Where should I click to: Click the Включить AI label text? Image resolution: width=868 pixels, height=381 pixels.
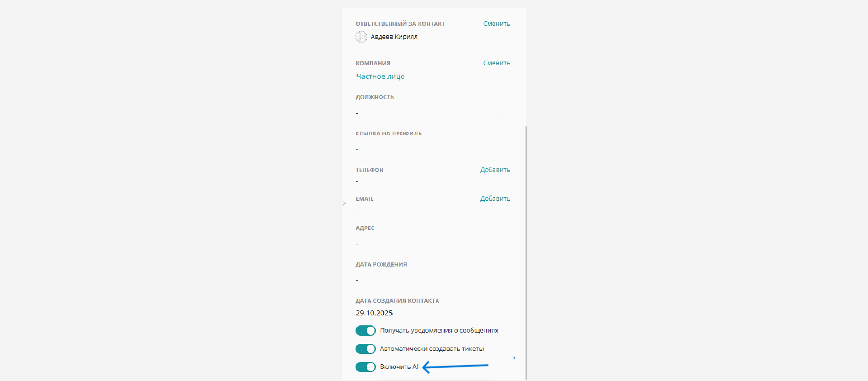tap(399, 367)
